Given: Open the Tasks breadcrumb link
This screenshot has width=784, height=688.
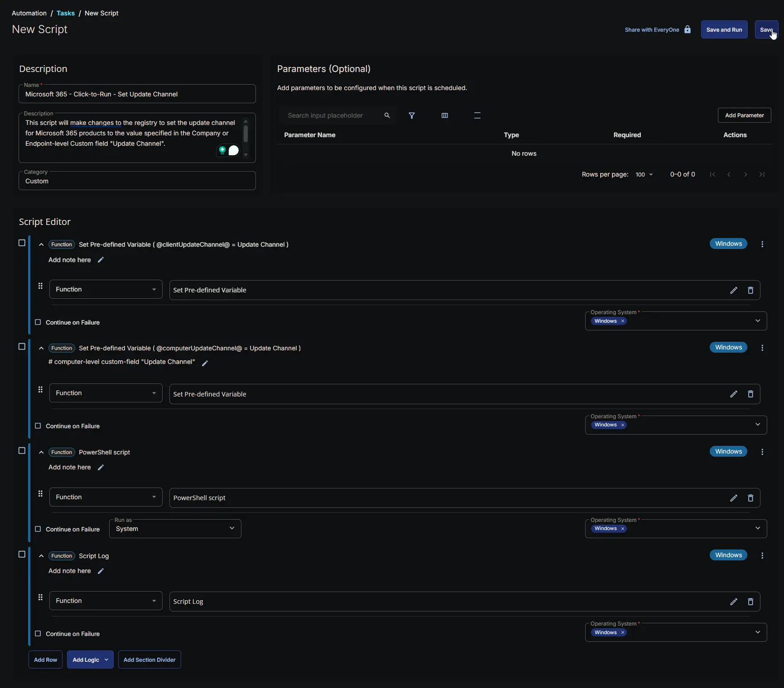Looking at the screenshot, I should (x=66, y=13).
